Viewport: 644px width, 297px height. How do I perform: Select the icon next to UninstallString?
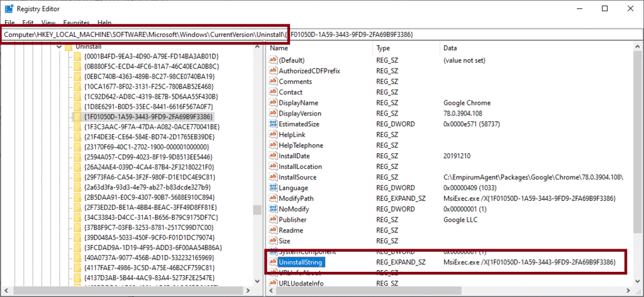273,261
